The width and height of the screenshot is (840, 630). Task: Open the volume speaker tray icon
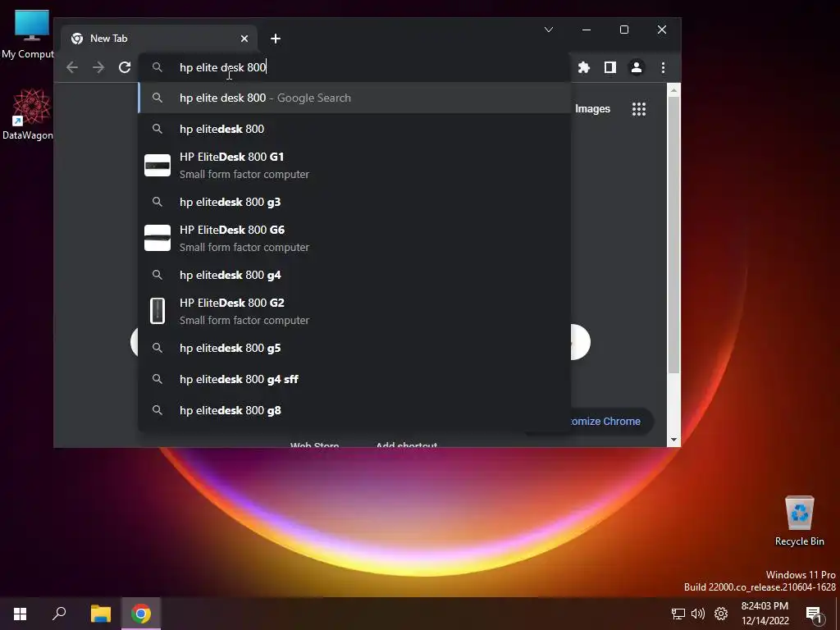click(698, 614)
